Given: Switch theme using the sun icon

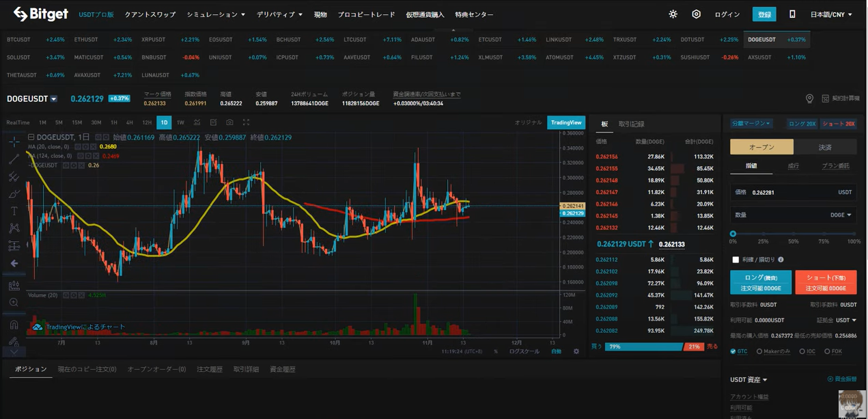Looking at the screenshot, I should pyautogui.click(x=673, y=14).
